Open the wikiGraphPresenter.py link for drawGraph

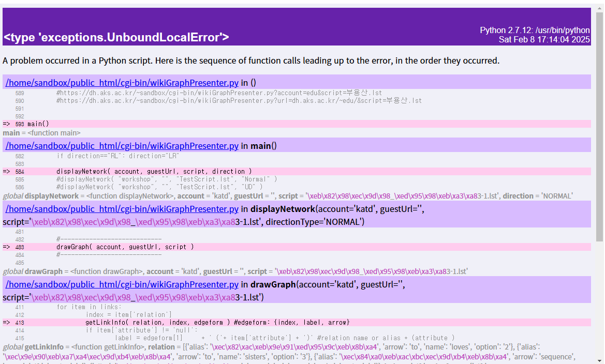pos(122,284)
